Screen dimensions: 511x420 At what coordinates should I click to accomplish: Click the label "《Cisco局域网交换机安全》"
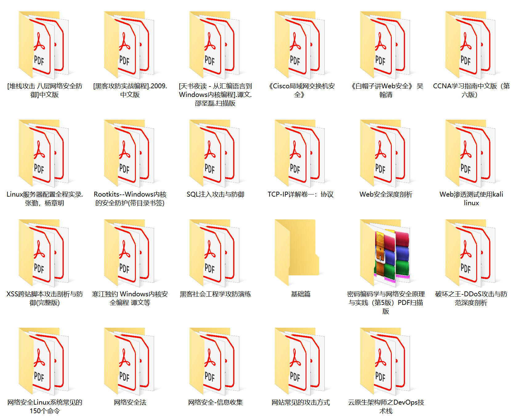(x=301, y=90)
